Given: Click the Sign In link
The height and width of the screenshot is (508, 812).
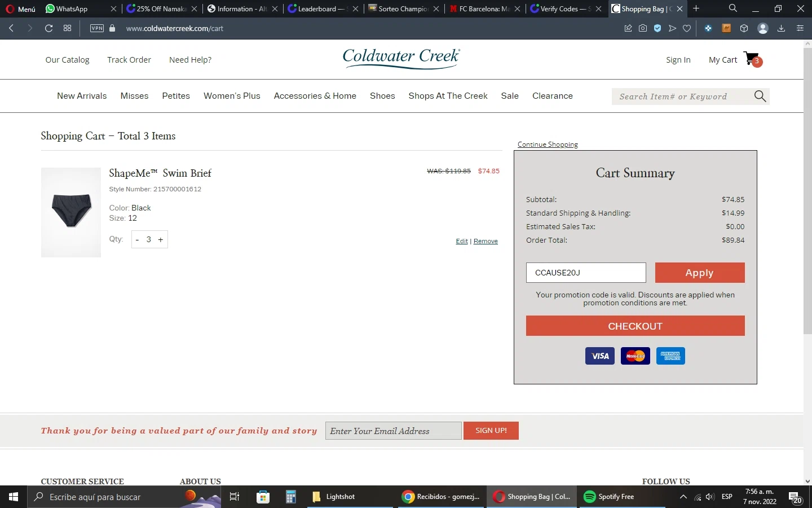Looking at the screenshot, I should tap(678, 60).
